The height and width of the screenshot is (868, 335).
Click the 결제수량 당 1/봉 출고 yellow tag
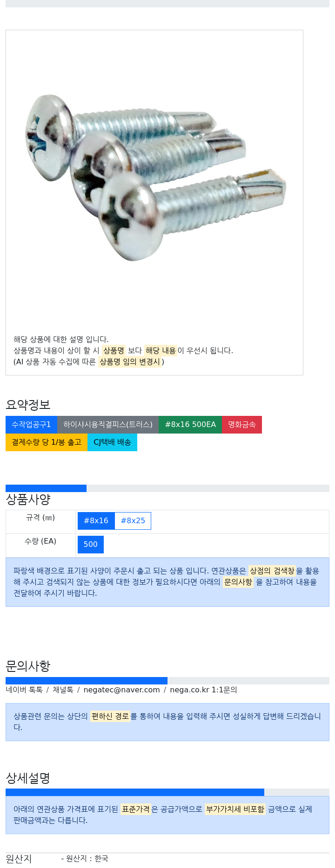47,442
